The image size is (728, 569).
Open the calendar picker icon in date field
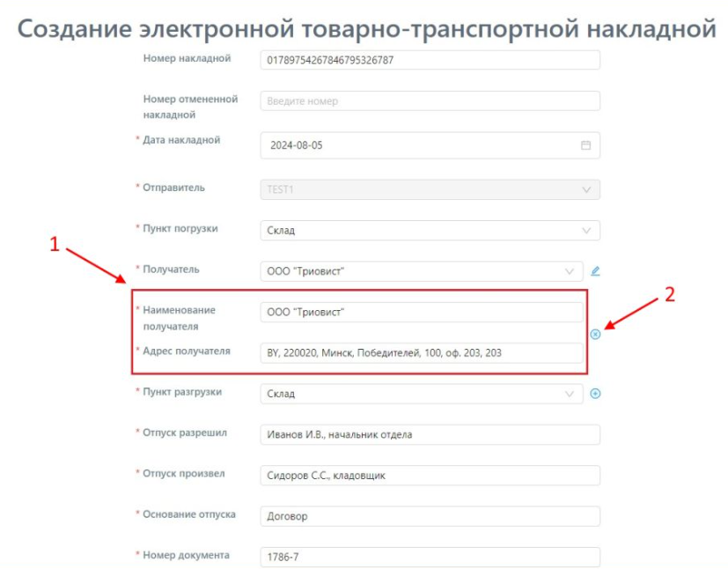[585, 145]
